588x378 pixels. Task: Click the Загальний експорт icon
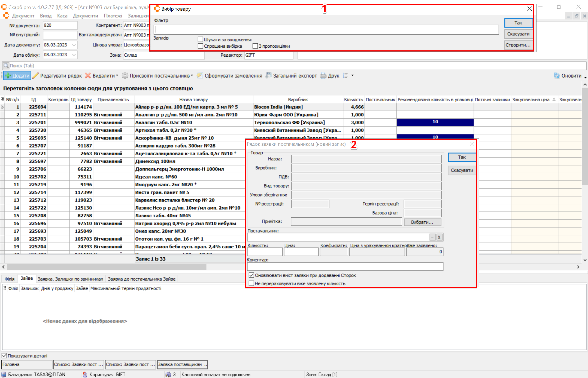pyautogui.click(x=269, y=76)
